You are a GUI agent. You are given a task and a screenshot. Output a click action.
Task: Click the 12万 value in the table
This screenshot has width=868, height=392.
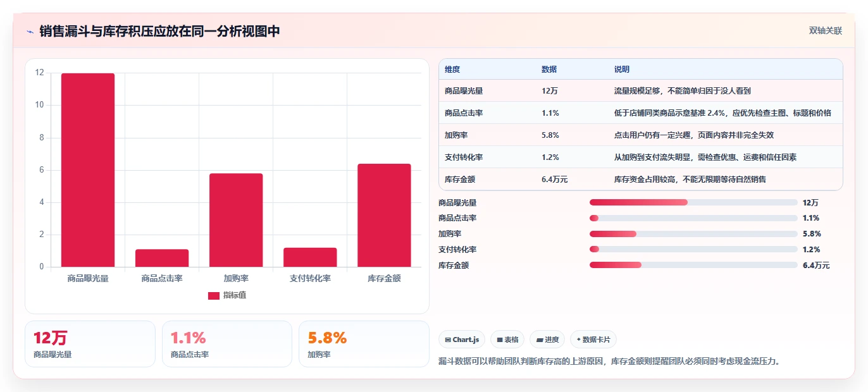550,91
